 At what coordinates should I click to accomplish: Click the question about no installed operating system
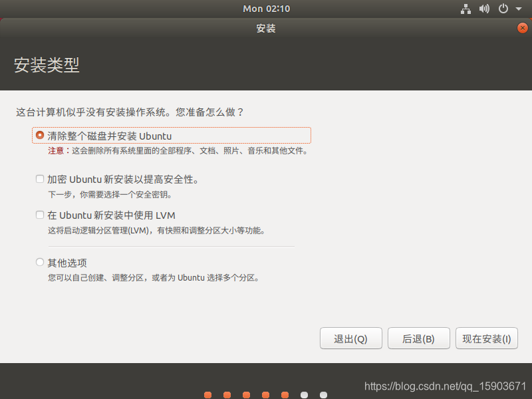pos(130,112)
